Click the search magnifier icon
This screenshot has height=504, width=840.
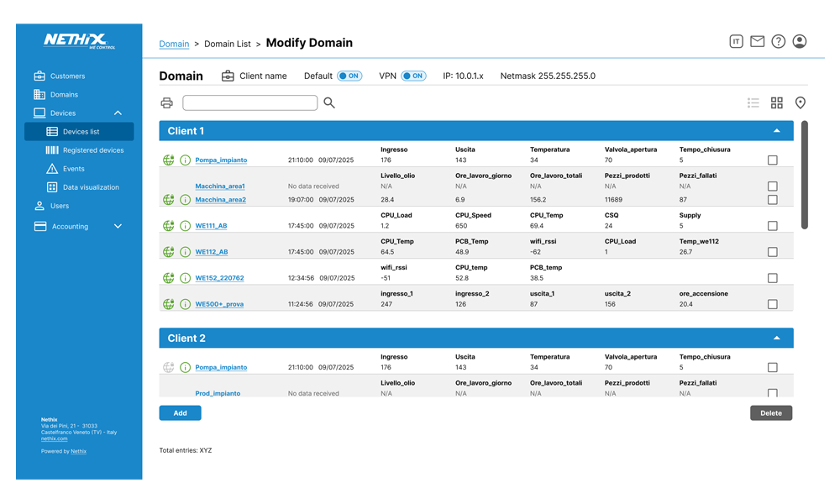click(329, 102)
